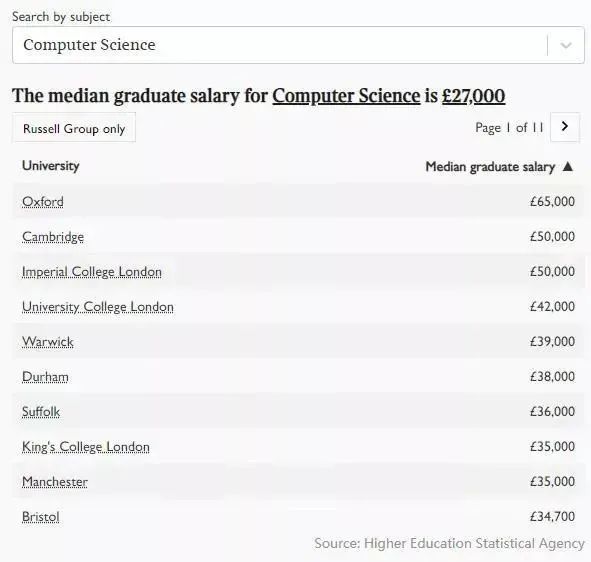Open the Warwick university link
The height and width of the screenshot is (562, 591).
(x=47, y=342)
